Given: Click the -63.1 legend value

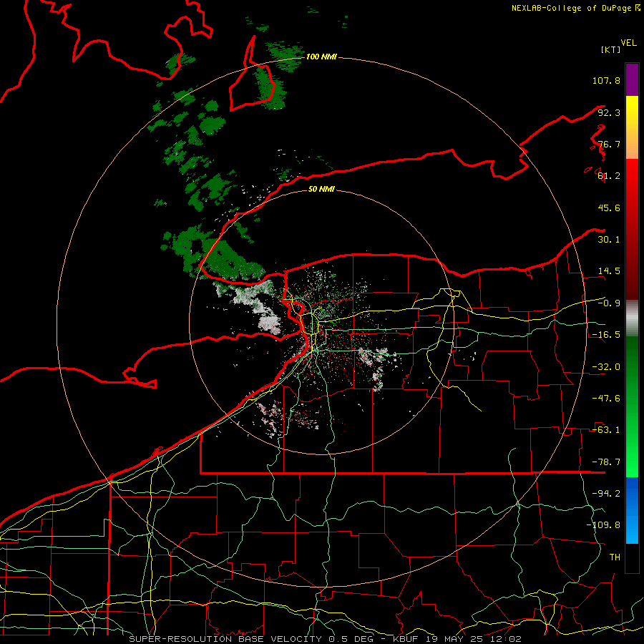Looking at the screenshot, I should [x=606, y=430].
